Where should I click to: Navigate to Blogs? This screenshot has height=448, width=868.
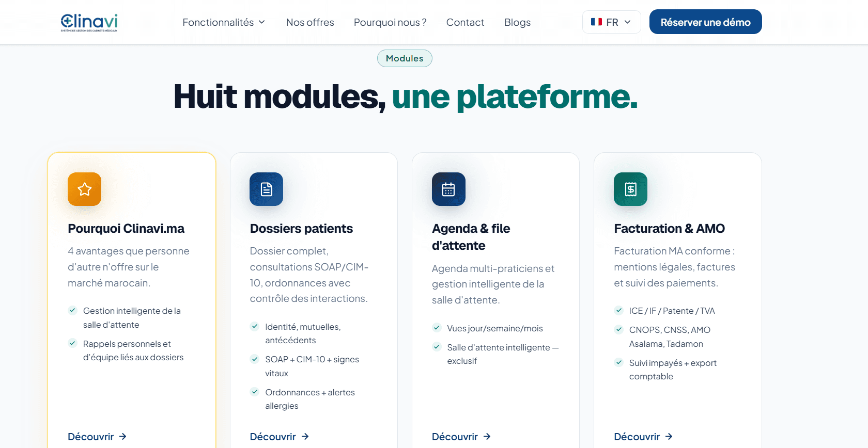517,22
